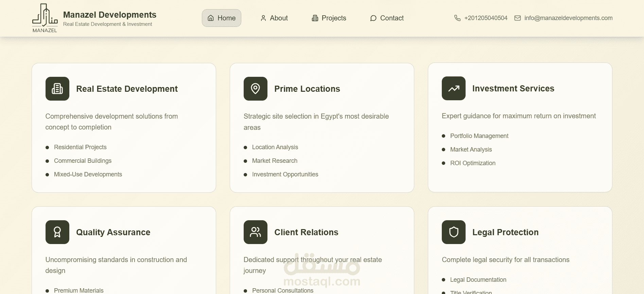Click the Manazel Developments site title
This screenshot has height=294, width=644.
coord(110,15)
